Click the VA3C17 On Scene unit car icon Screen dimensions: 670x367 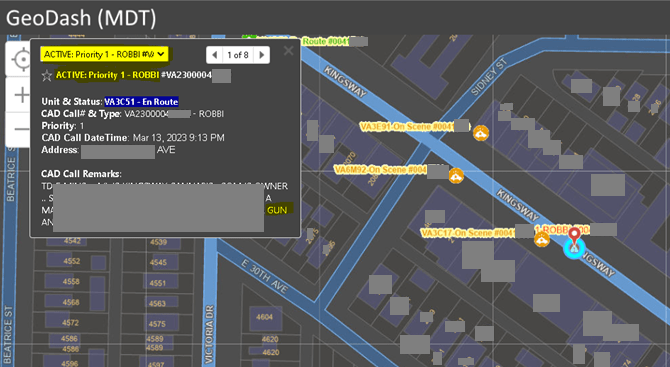coord(542,239)
